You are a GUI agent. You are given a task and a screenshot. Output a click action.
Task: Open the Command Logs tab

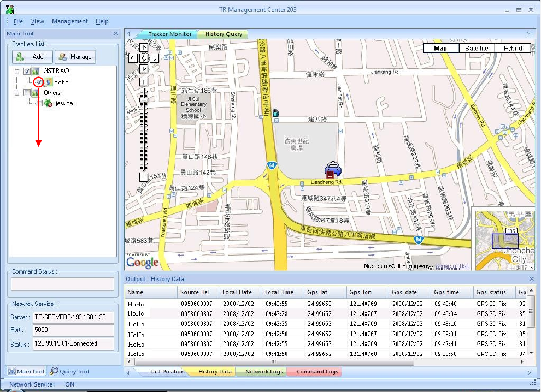click(x=317, y=372)
